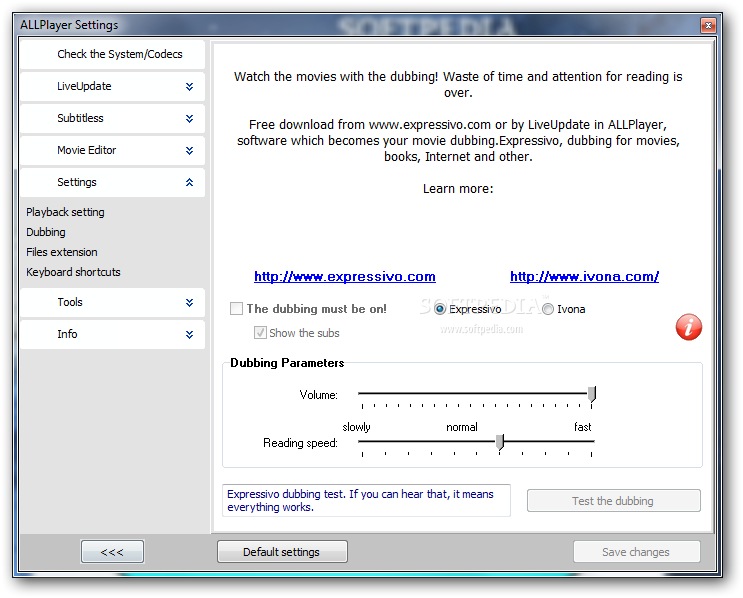743x598 pixels.
Task: Open the Tools menu item
Action: point(112,302)
